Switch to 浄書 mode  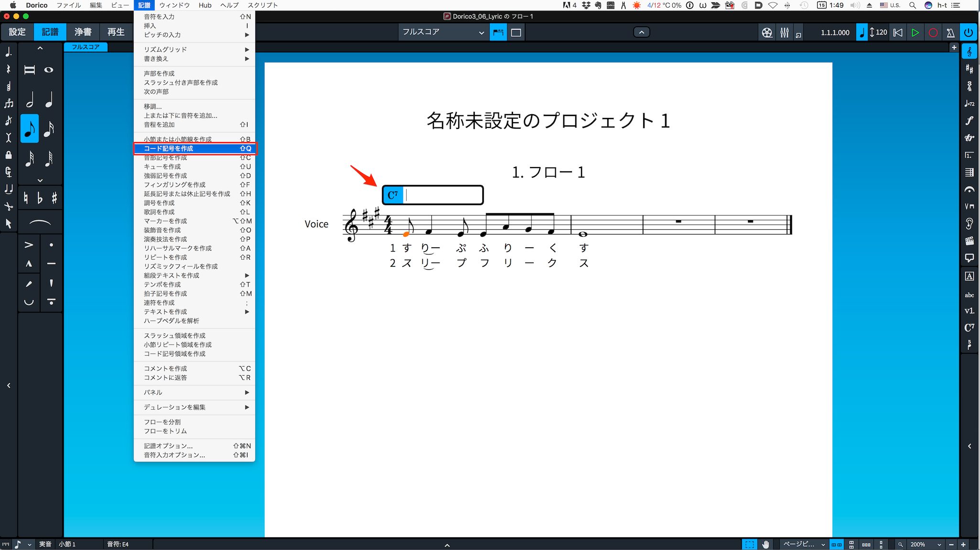tap(83, 32)
